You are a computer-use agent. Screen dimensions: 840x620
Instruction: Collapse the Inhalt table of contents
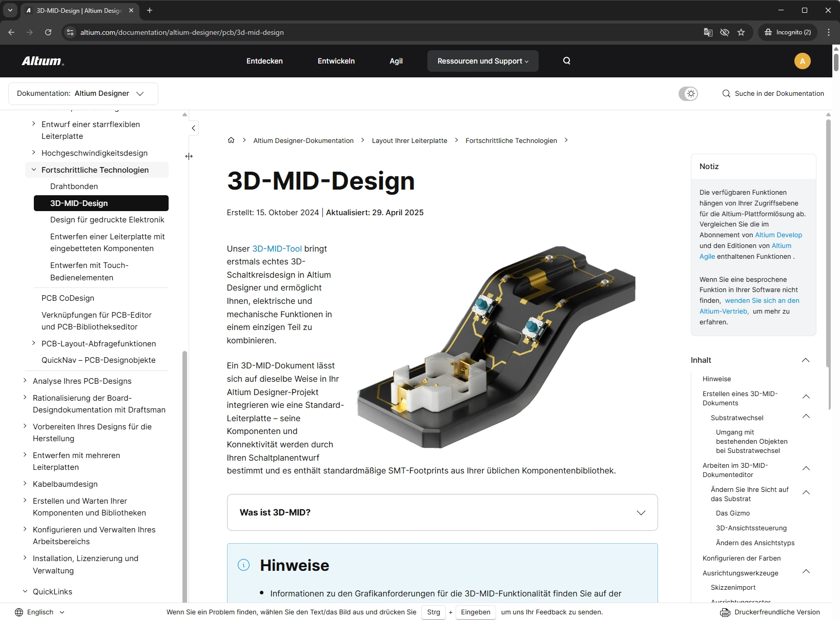[806, 360]
